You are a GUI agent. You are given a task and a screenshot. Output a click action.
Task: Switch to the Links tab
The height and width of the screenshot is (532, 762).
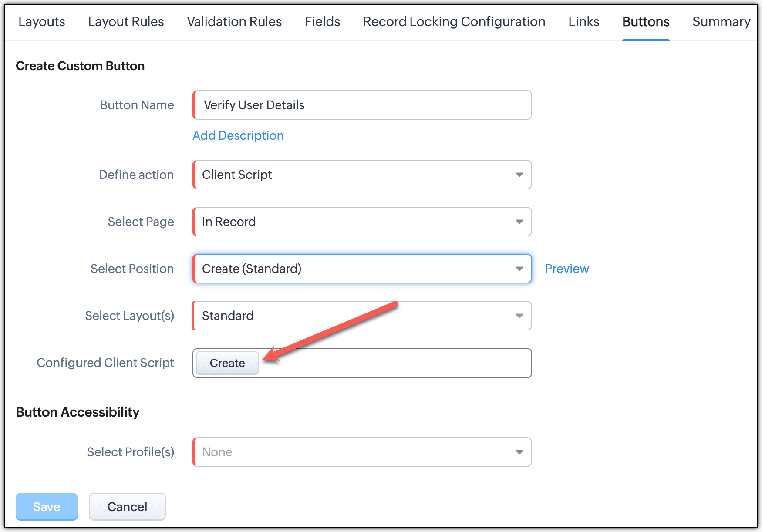point(583,22)
